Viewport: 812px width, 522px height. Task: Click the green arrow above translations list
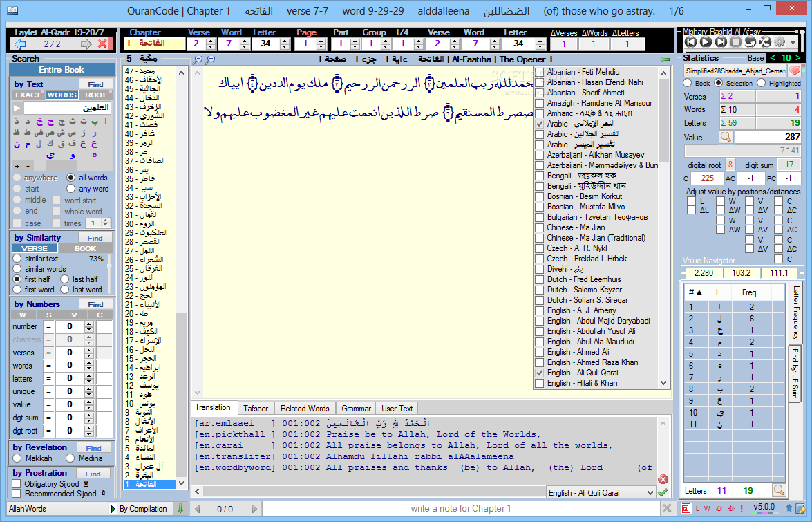click(x=665, y=59)
